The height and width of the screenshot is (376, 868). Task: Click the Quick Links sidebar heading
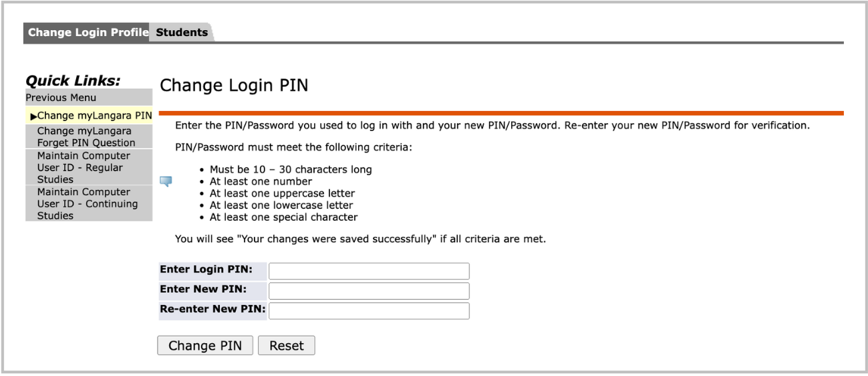point(73,81)
